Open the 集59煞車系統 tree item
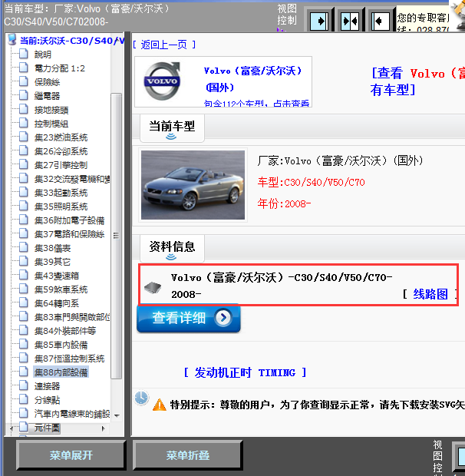 tap(61, 289)
